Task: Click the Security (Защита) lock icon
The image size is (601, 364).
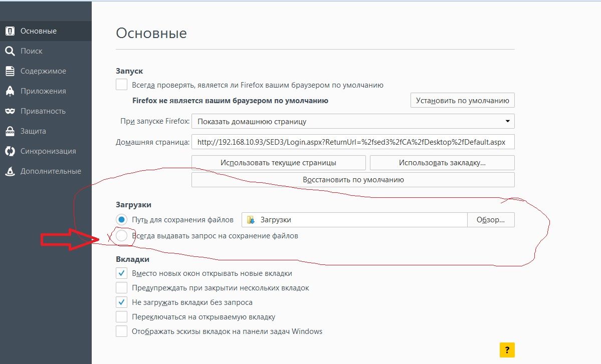Action: point(10,131)
